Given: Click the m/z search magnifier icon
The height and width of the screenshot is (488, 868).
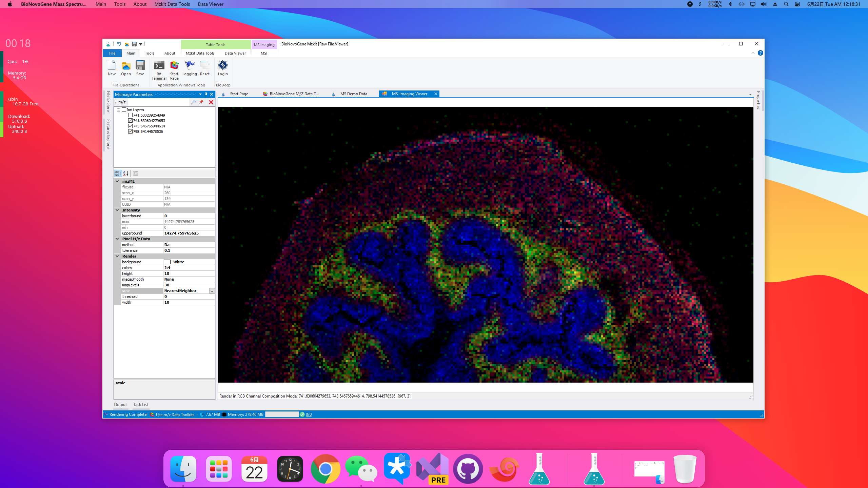Looking at the screenshot, I should (193, 102).
